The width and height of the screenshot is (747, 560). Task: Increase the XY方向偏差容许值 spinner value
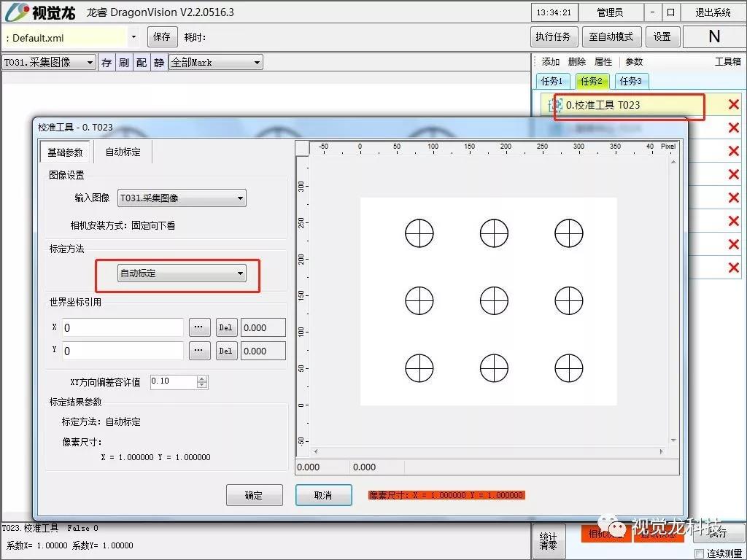[202, 378]
